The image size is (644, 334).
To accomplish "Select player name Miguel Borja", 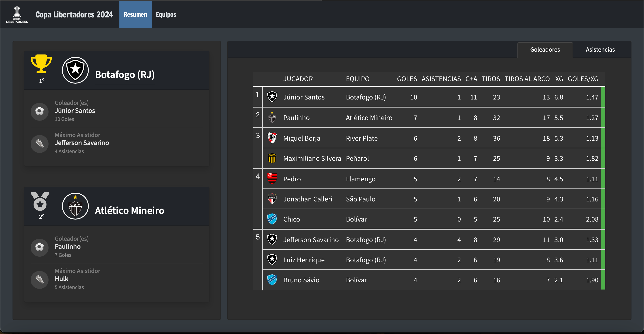I will click(301, 138).
